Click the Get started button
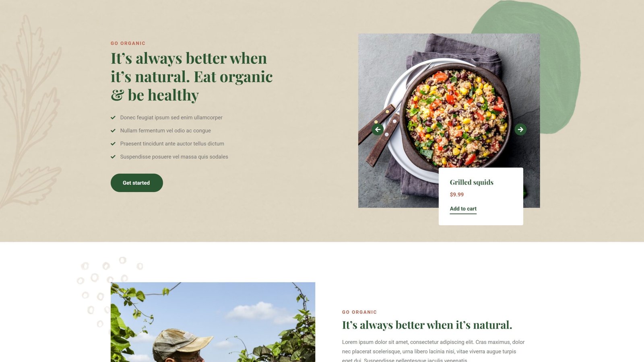 [137, 183]
